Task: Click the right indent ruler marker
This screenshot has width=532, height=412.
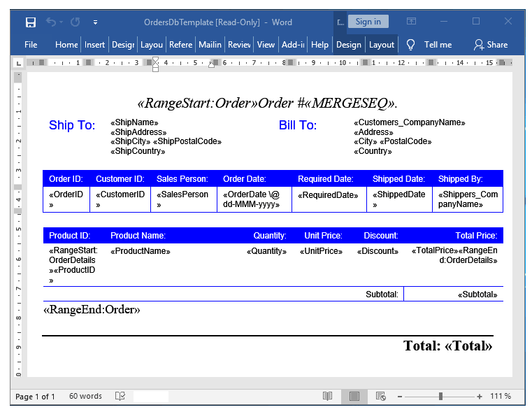Action: click(x=211, y=65)
